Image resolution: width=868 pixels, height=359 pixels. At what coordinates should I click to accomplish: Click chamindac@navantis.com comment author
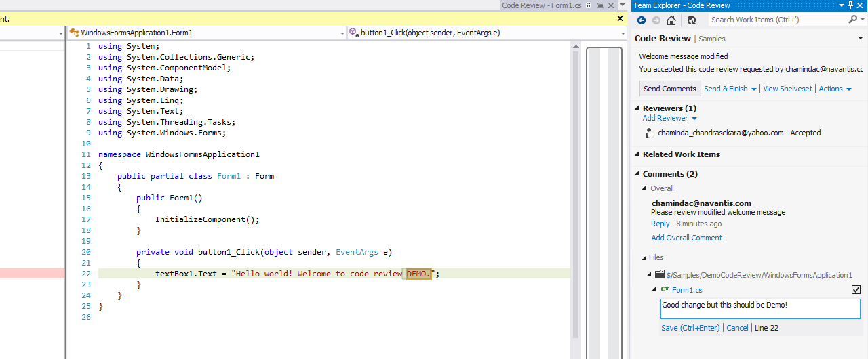coord(701,203)
